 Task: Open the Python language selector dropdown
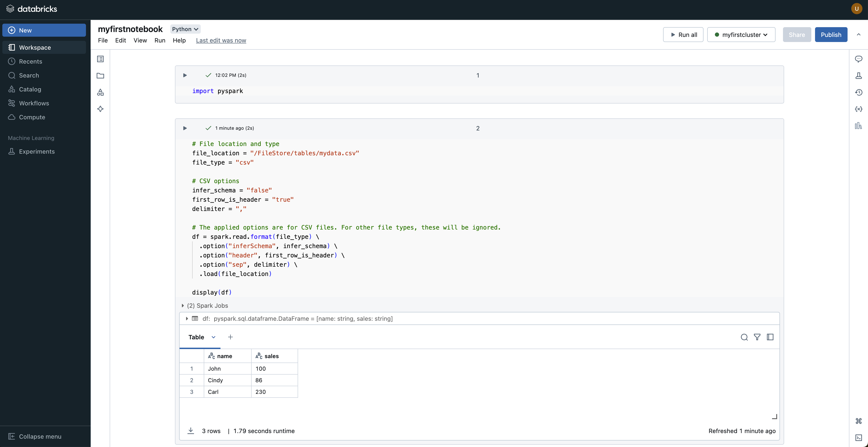pos(185,29)
